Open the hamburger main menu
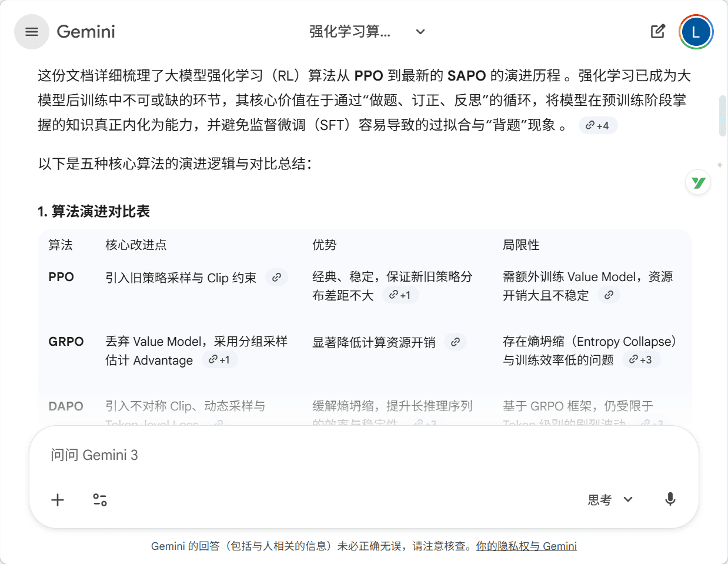The height and width of the screenshot is (564, 728). pyautogui.click(x=32, y=32)
